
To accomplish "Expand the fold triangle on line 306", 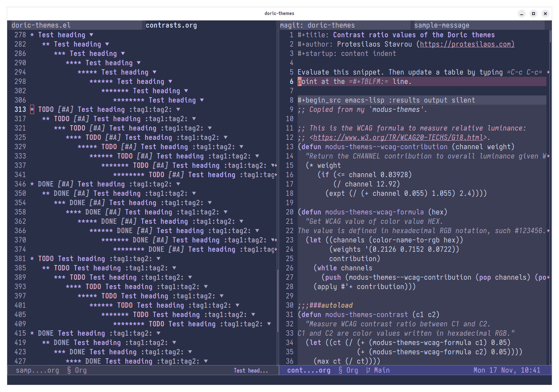I will tap(202, 100).
